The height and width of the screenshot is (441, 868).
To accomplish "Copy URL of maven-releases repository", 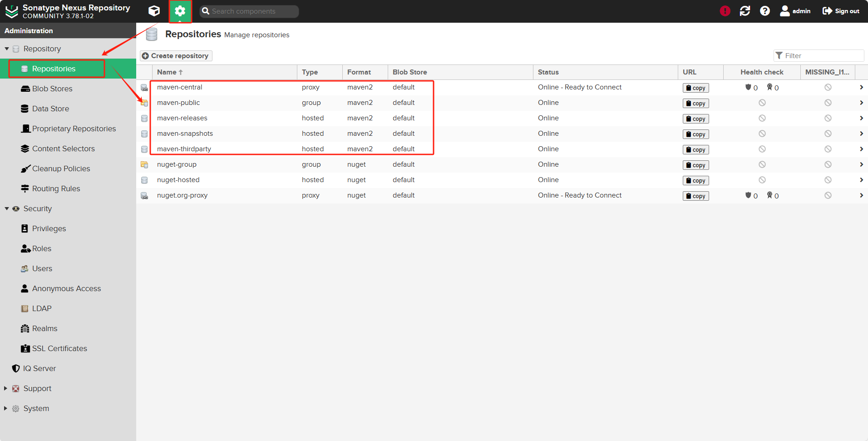I will point(695,119).
